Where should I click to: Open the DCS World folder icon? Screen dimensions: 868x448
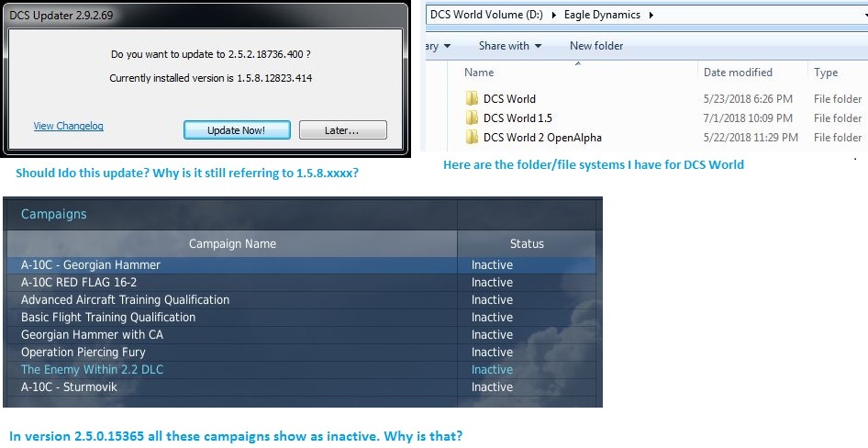472,99
